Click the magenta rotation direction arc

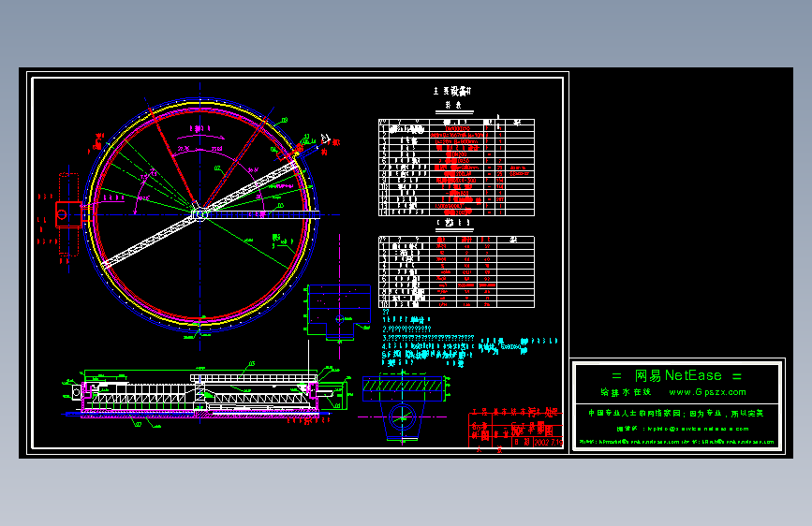coord(200,138)
